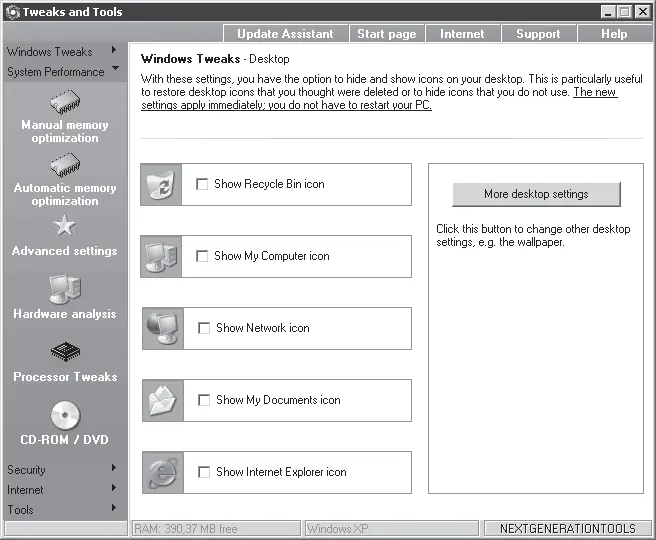Click Manual memory optimization label
The height and width of the screenshot is (540, 656).
(x=65, y=131)
